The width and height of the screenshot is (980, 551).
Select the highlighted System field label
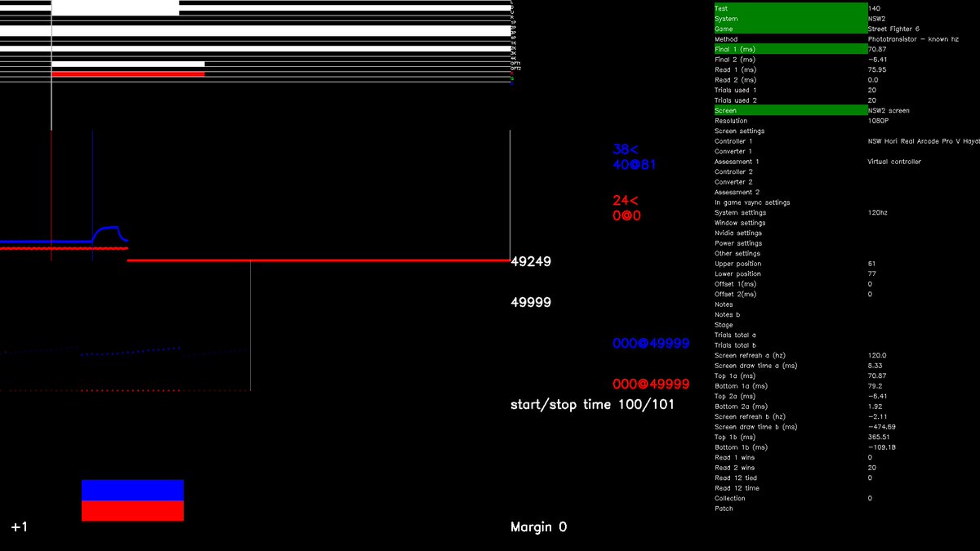pos(790,19)
